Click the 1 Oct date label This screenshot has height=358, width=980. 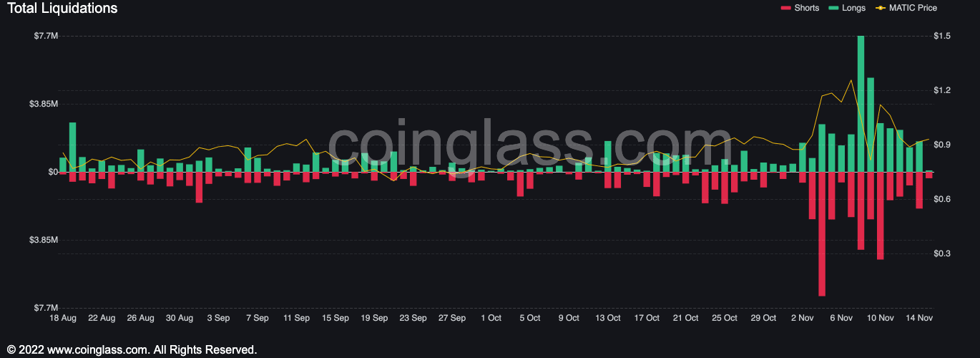[x=491, y=318]
